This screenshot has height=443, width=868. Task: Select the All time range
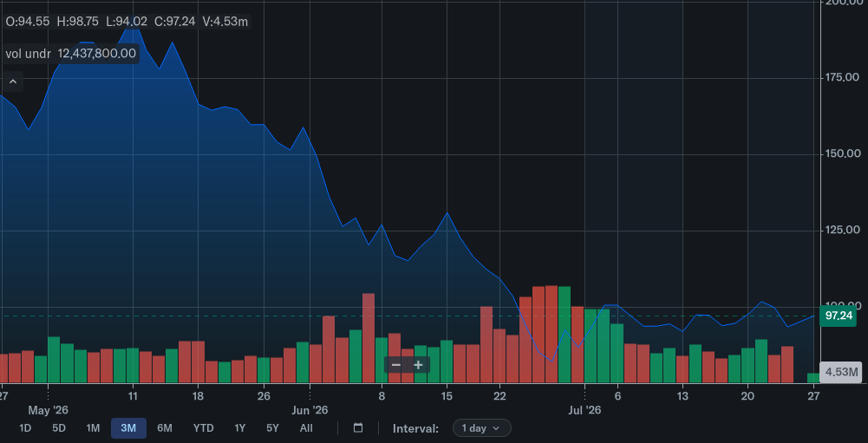[306, 428]
